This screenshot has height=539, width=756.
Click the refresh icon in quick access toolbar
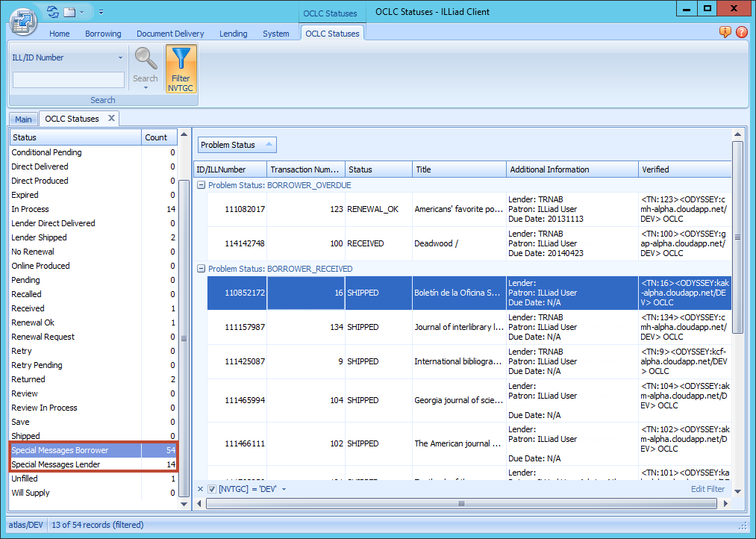tap(52, 12)
